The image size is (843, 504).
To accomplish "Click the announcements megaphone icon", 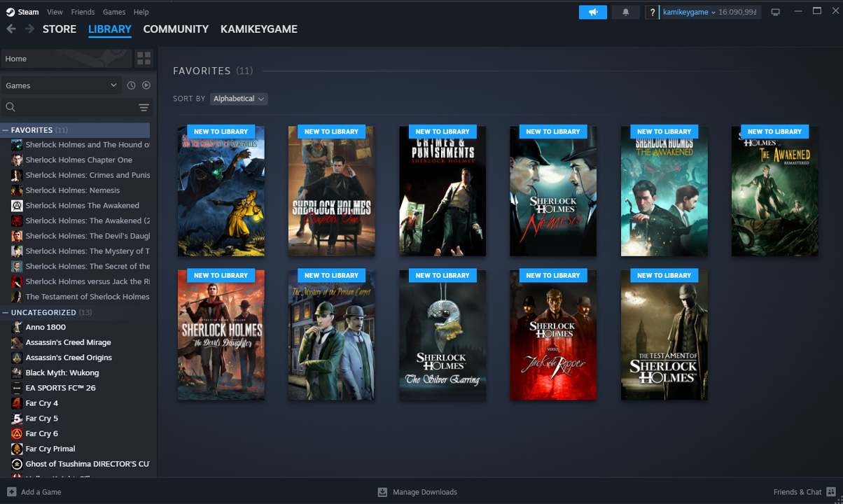I will [592, 12].
